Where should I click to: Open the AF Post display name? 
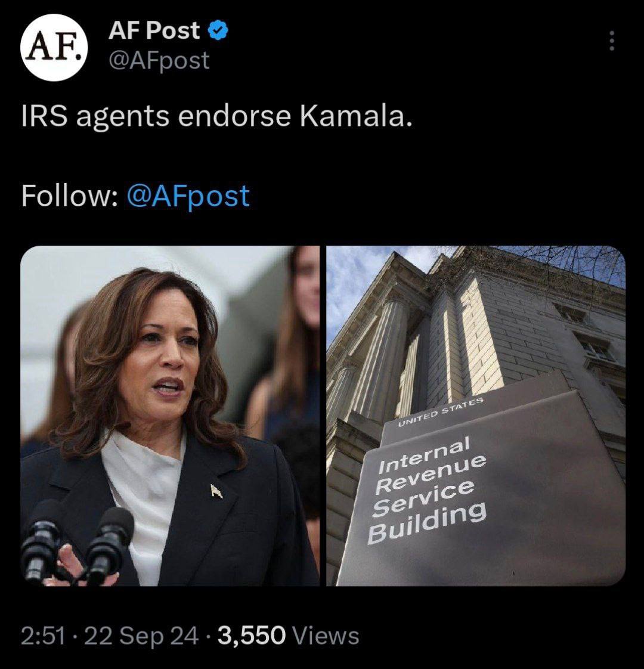coord(154,31)
